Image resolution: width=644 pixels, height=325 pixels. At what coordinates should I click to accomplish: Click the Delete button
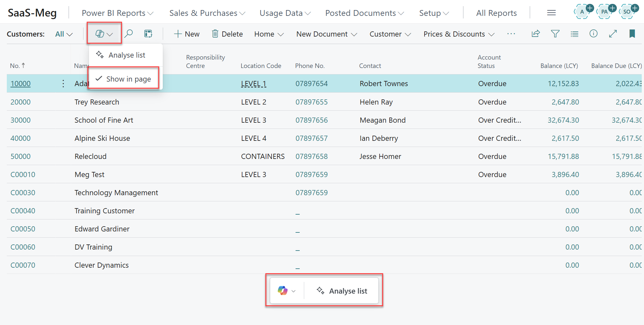(227, 34)
